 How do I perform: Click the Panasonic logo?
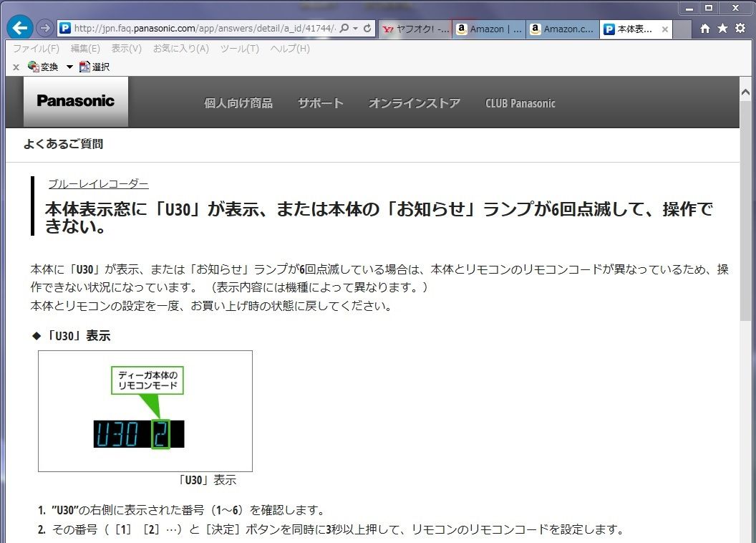click(76, 101)
